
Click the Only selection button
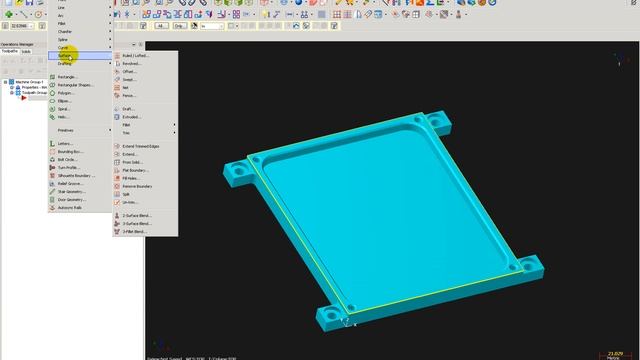(179, 26)
